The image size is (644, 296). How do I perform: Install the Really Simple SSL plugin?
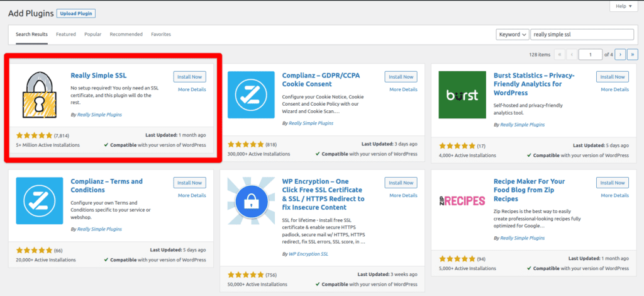pos(189,77)
